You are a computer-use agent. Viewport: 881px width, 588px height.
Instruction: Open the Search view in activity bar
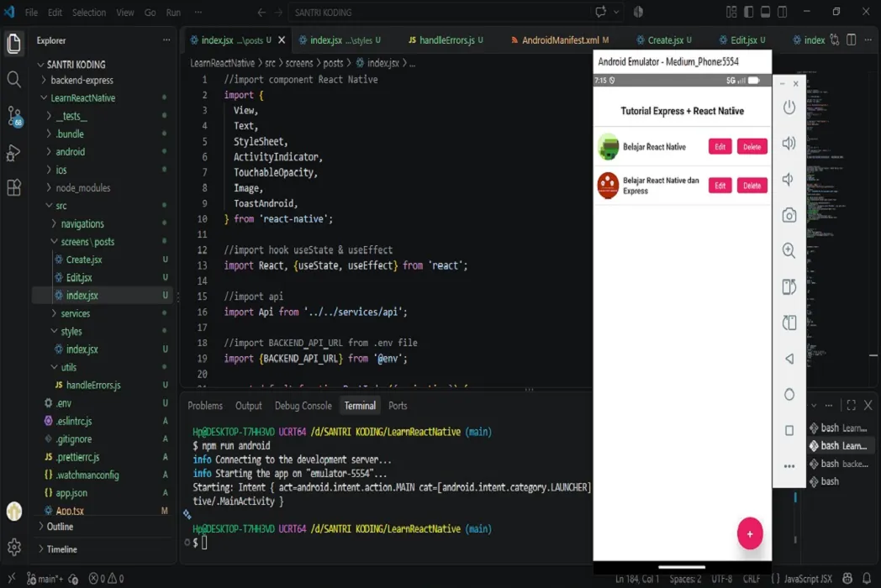click(x=14, y=80)
